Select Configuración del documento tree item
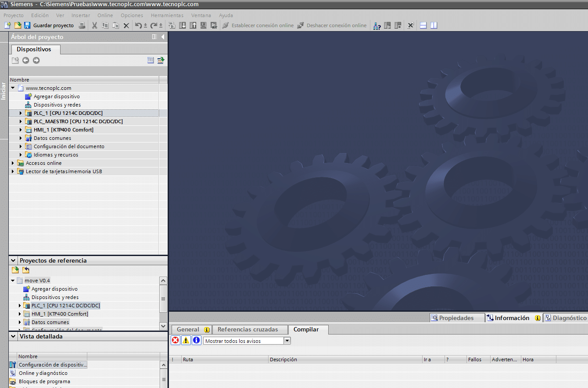 click(x=69, y=146)
